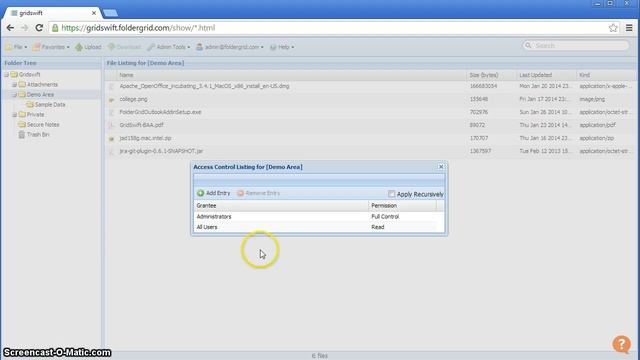Open the Favorites menu
640x360 pixels.
(51, 47)
